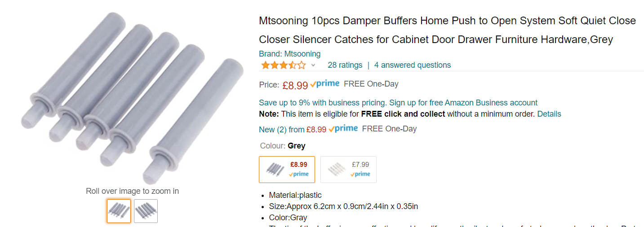Click Details for click and collect
Viewport: 644px width, 227px height.
(x=549, y=114)
